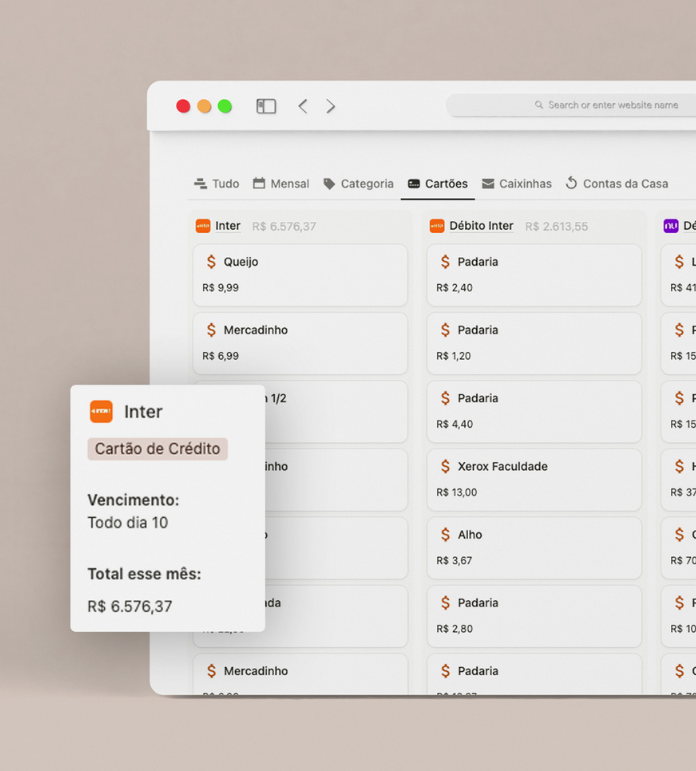Viewport: 696px width, 771px height.
Task: Click the orange icon beside Débito Inter header
Action: pyautogui.click(x=437, y=226)
